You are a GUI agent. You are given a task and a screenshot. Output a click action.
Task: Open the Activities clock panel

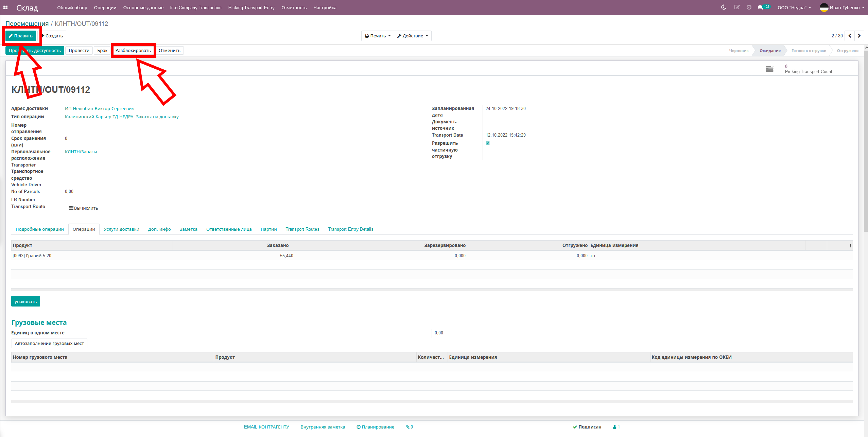749,7
